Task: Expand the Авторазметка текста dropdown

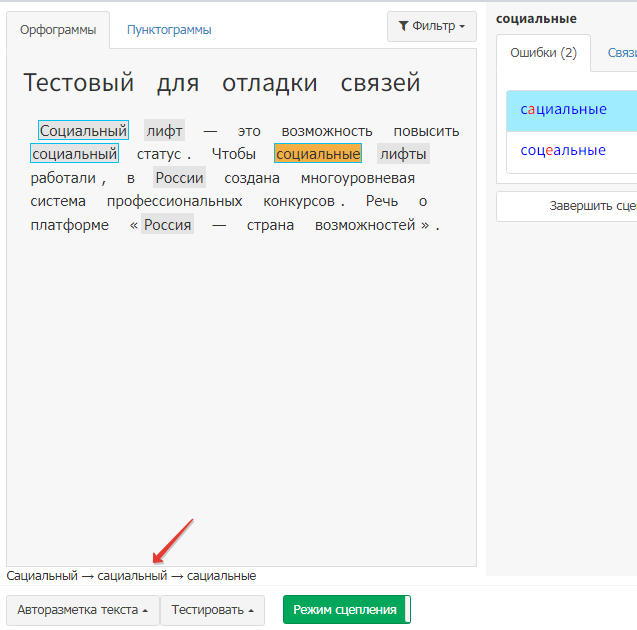Action: tap(82, 610)
